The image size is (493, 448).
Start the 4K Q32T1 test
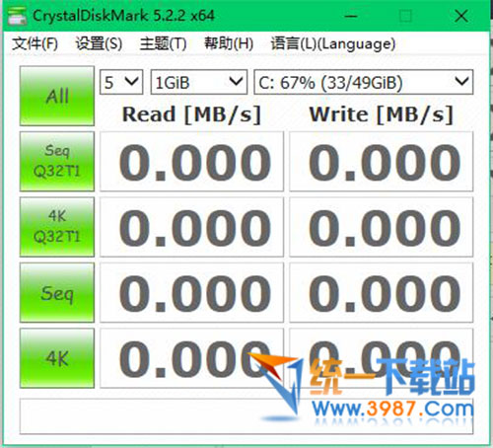(x=57, y=227)
